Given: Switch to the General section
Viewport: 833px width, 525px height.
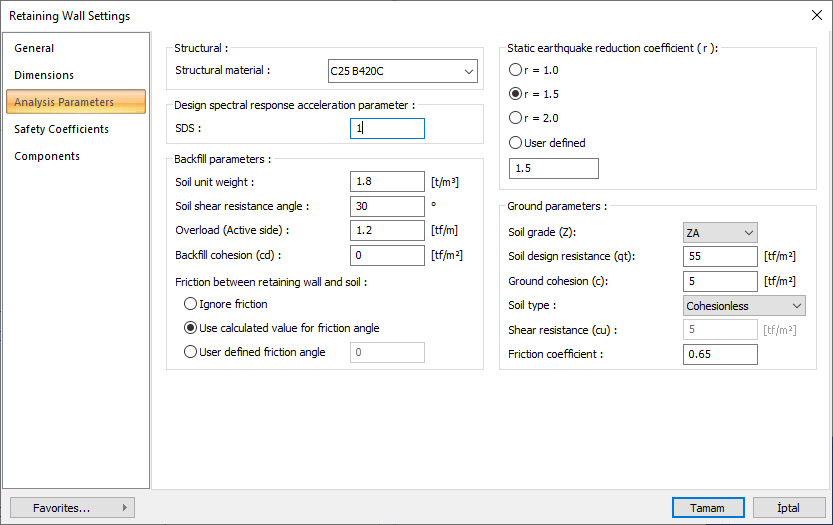Looking at the screenshot, I should (x=35, y=48).
